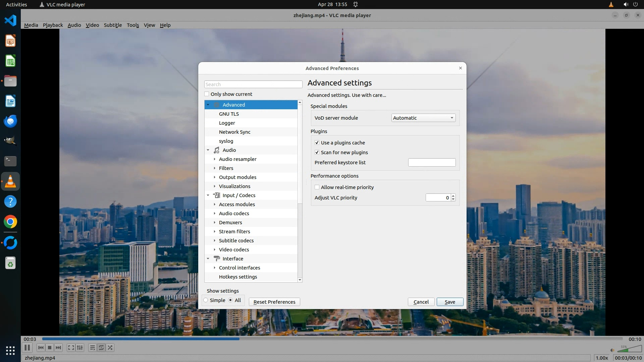This screenshot has width=644, height=362.
Task: Collapse the Input / Codecs section
Action: [208, 195]
